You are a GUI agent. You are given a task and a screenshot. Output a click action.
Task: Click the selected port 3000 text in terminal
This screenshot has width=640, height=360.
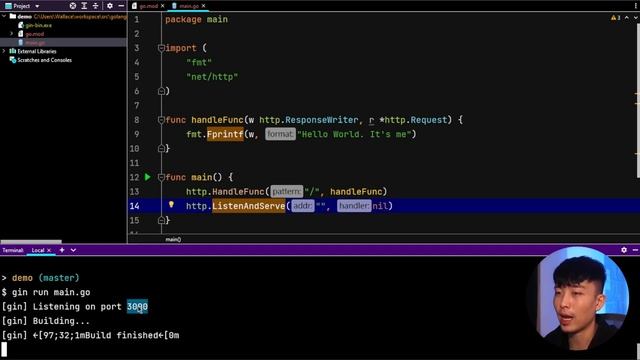click(137, 307)
